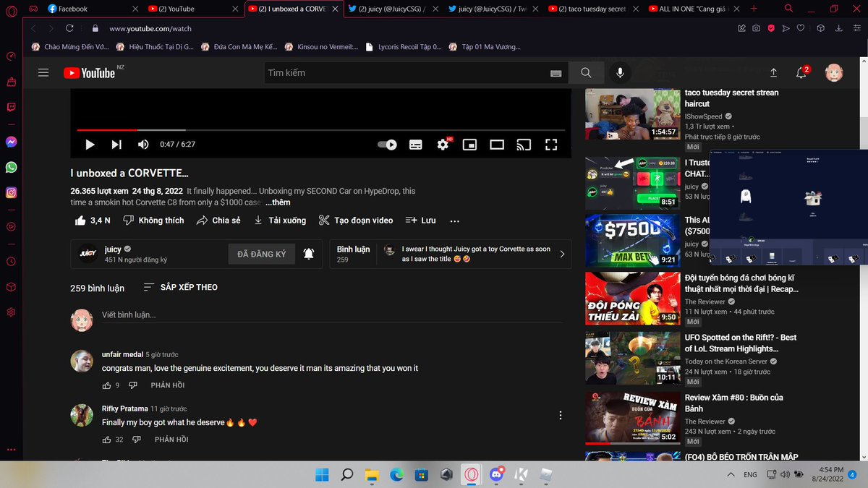This screenshot has height=488, width=868.
Task: Open the juicy channel avatar
Action: 87,254
